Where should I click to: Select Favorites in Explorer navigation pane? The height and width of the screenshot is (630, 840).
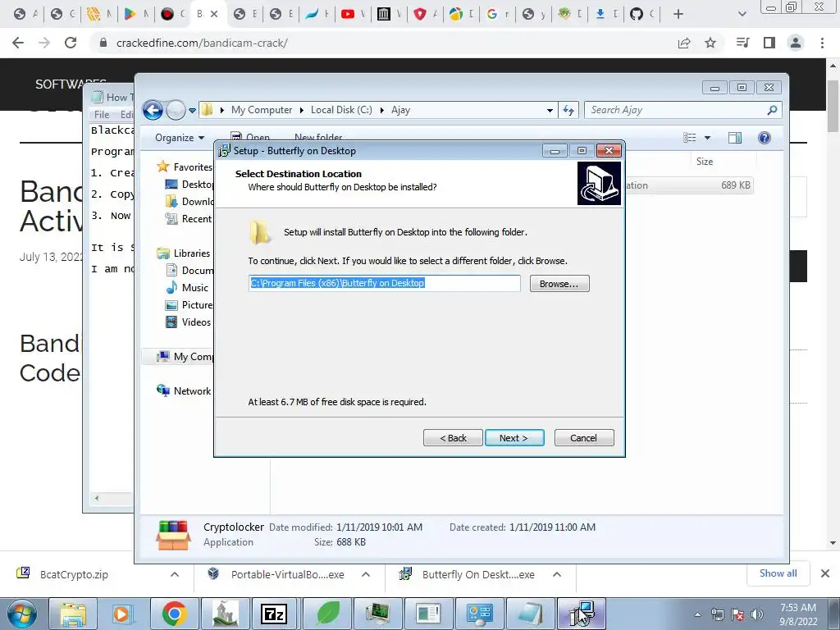tap(185, 167)
